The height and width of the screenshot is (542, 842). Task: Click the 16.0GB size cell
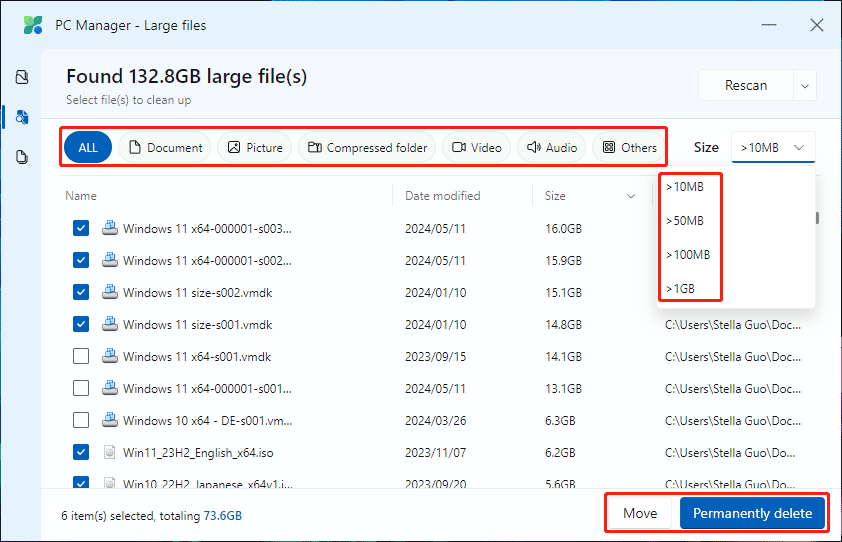563,229
